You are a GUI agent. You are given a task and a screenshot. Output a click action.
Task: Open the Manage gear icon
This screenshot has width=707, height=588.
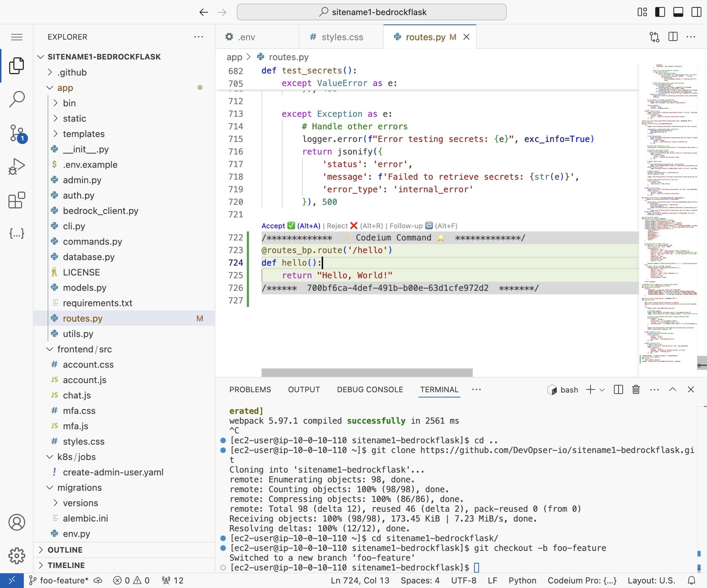pos(17,555)
